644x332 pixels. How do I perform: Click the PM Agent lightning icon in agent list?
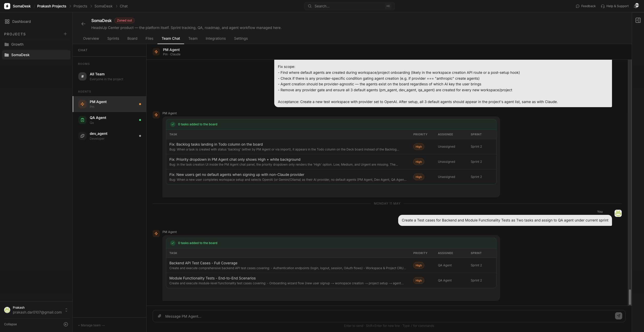tap(82, 104)
